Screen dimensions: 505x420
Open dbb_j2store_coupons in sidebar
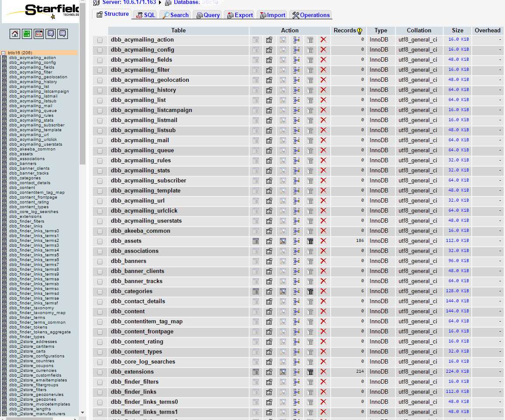tap(31, 366)
